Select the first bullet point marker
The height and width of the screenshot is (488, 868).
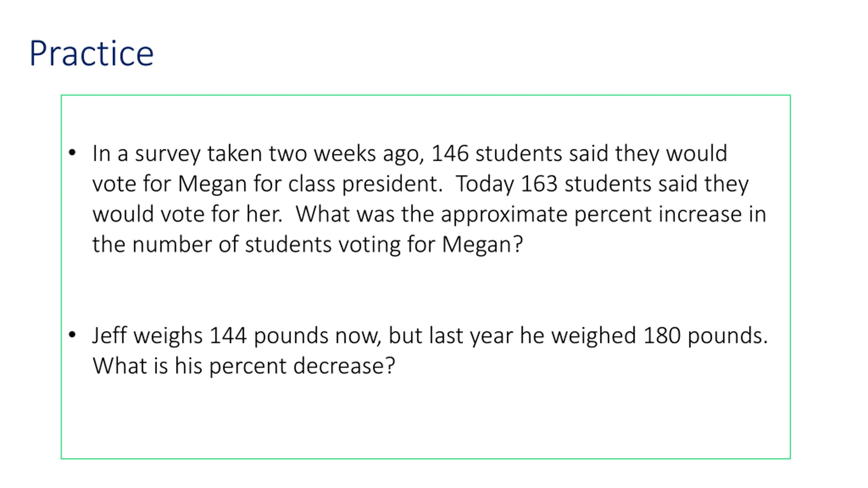pos(72,153)
